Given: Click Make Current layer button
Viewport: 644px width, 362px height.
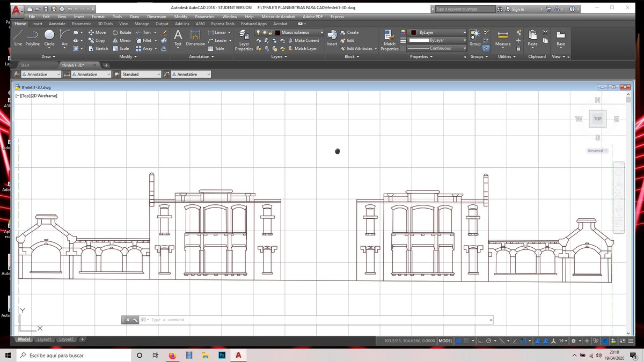Looking at the screenshot, I should pyautogui.click(x=303, y=40).
